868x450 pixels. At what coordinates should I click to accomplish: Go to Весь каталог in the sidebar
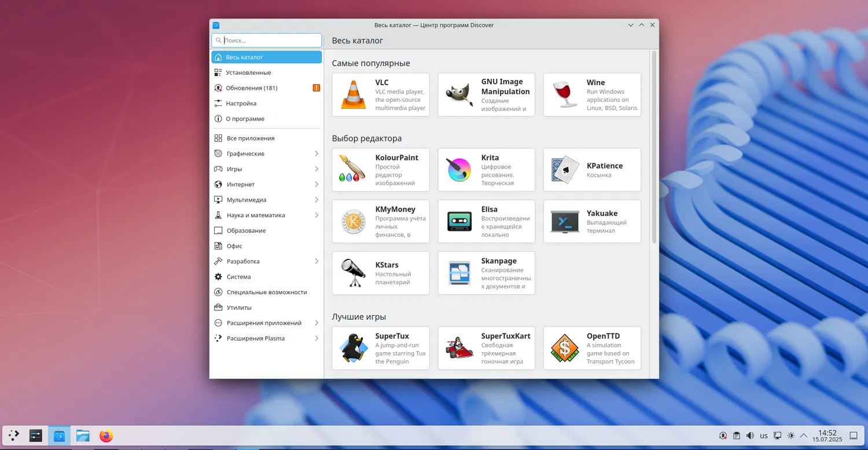pos(267,57)
